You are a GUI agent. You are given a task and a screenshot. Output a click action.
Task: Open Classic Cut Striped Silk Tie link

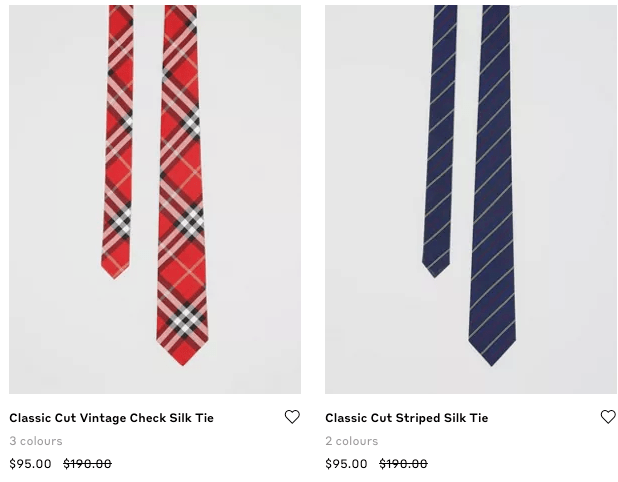[406, 418]
